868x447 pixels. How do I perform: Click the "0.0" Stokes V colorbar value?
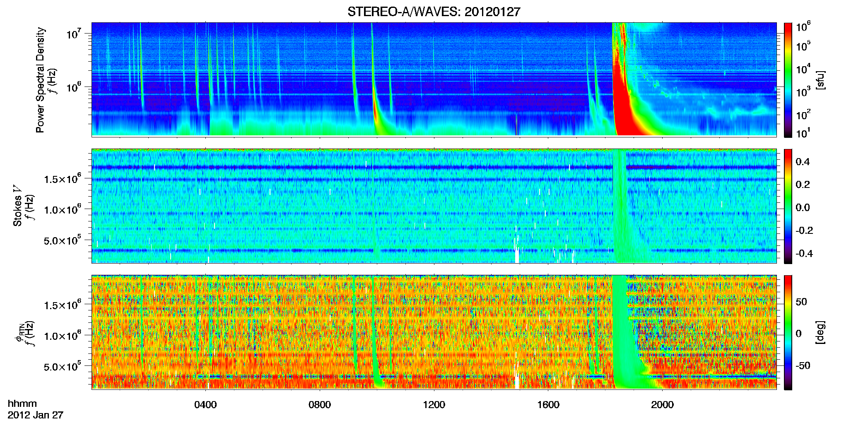[803, 207]
